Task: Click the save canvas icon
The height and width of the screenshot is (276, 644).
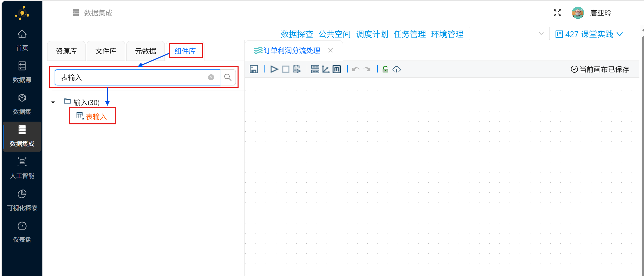Action: tap(254, 69)
